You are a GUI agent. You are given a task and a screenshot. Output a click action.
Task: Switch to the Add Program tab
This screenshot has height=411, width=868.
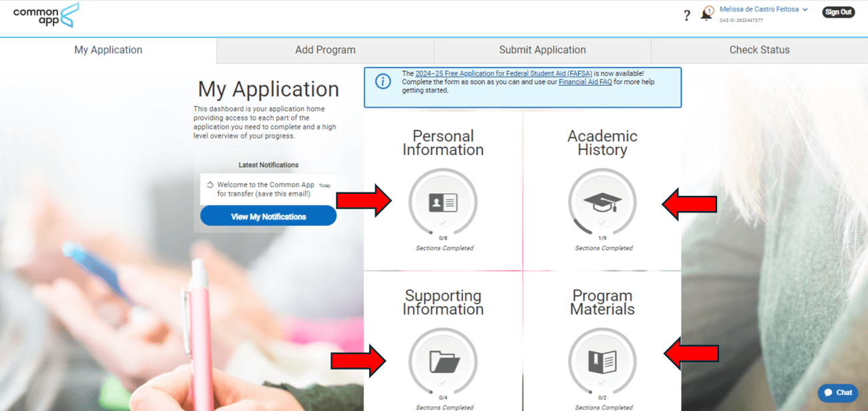[x=325, y=50]
